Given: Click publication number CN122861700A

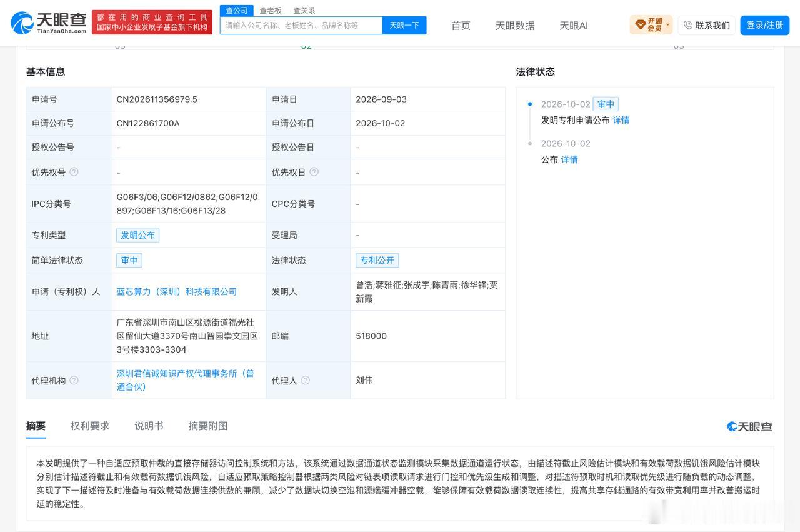Looking at the screenshot, I should click(x=148, y=123).
